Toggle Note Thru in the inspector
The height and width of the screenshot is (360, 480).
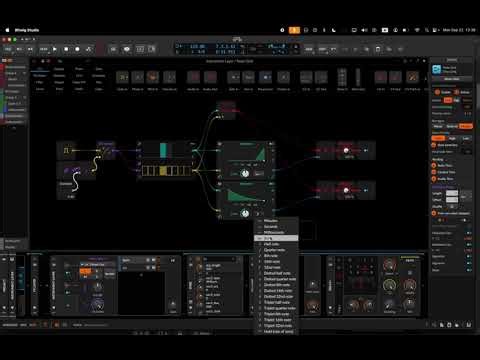[434, 165]
